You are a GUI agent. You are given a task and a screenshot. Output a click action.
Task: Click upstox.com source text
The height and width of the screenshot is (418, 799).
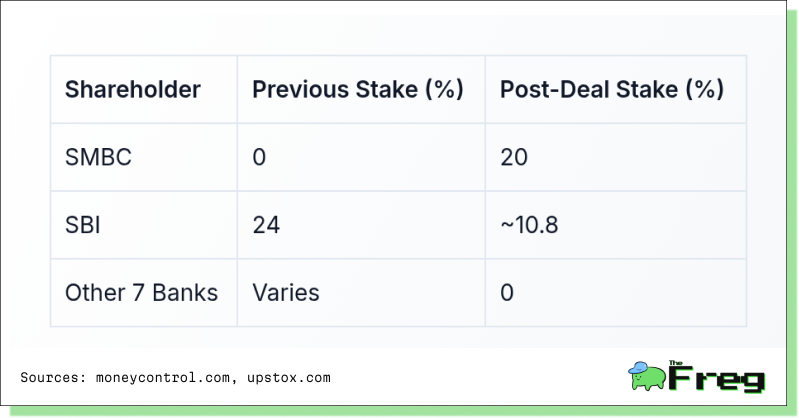click(289, 378)
